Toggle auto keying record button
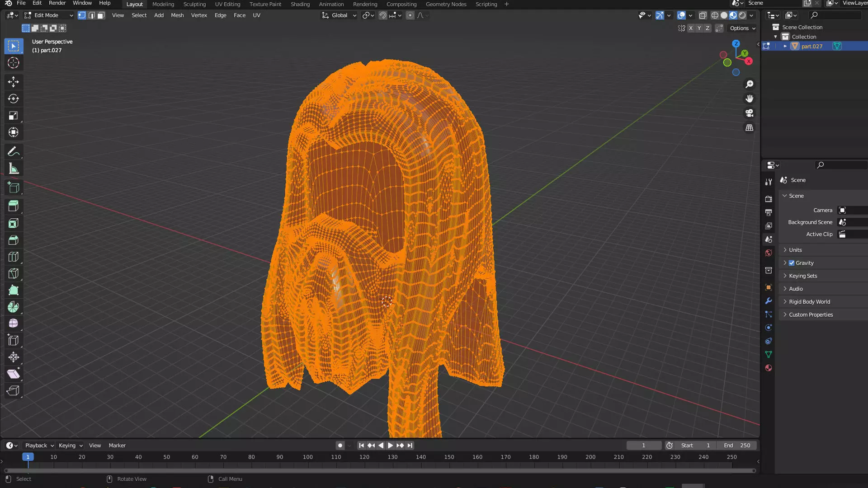The image size is (868, 488). [x=340, y=446]
